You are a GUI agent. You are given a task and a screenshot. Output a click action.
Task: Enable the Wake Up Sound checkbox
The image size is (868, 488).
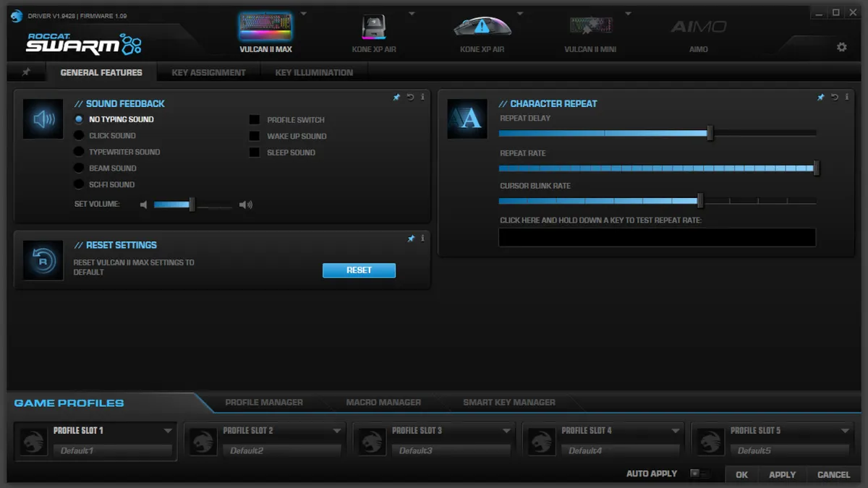click(x=255, y=136)
